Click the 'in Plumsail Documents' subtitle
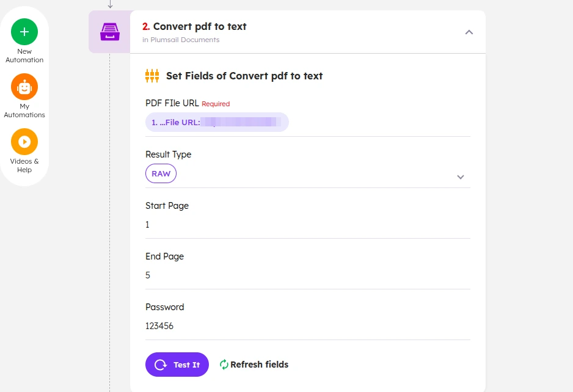 pyautogui.click(x=181, y=40)
